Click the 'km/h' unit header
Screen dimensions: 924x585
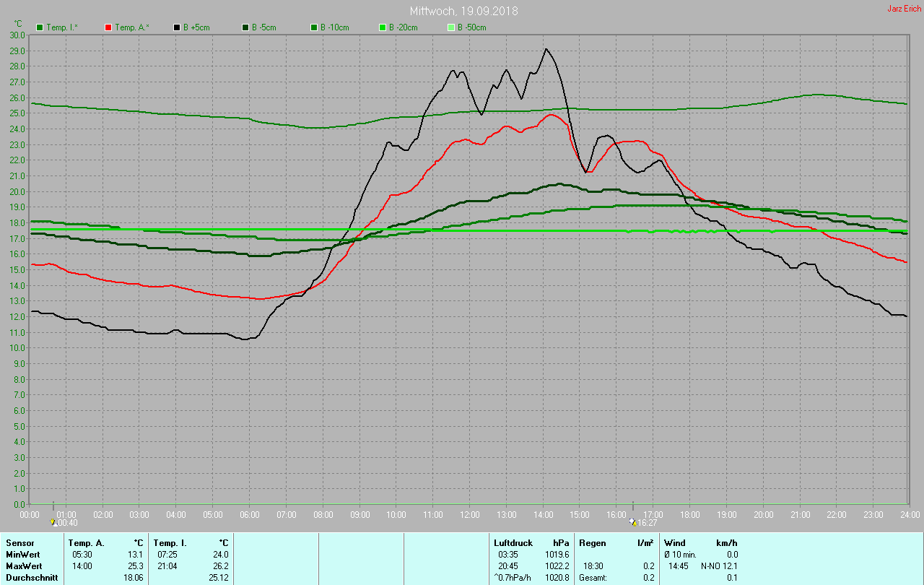[x=726, y=543]
